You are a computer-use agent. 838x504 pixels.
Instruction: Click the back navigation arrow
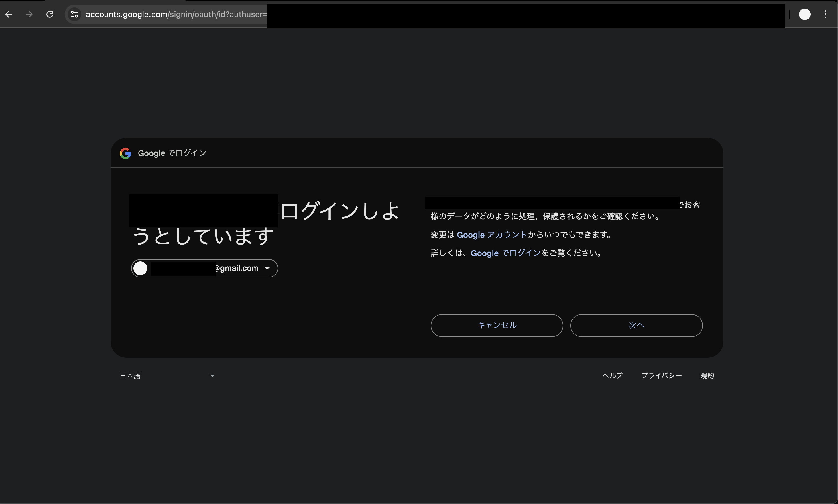pos(9,14)
